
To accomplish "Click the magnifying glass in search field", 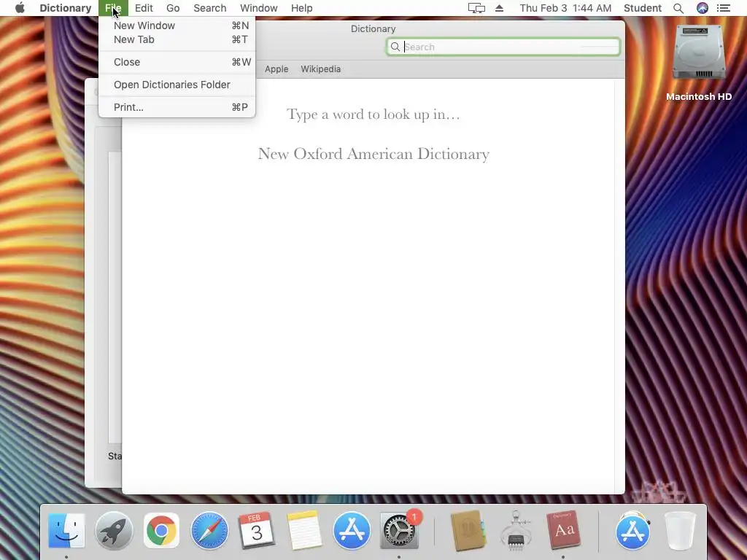I will (395, 47).
